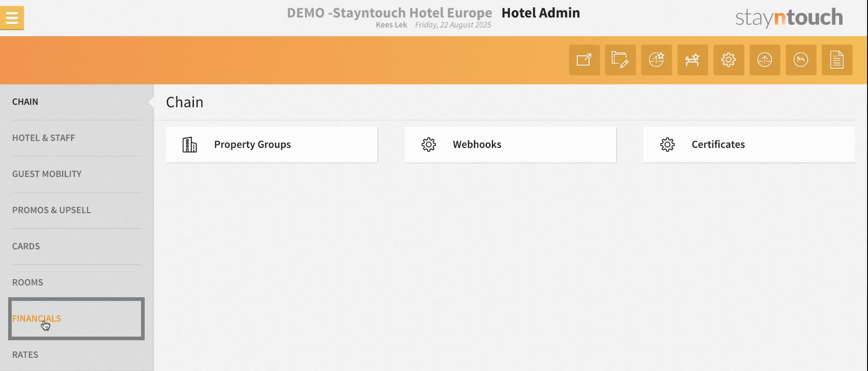Image resolution: width=868 pixels, height=371 pixels.
Task: Click the date Friday, 22 August 2025
Action: point(453,25)
